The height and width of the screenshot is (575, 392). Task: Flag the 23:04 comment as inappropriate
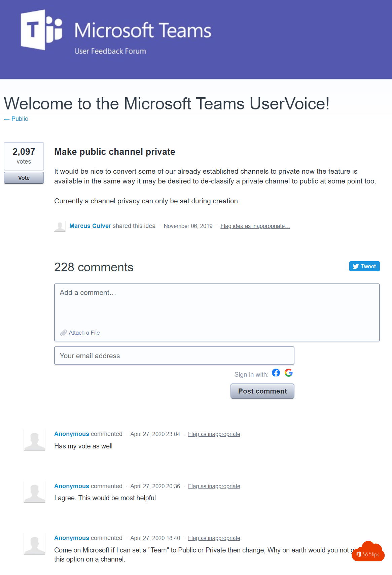coord(214,434)
